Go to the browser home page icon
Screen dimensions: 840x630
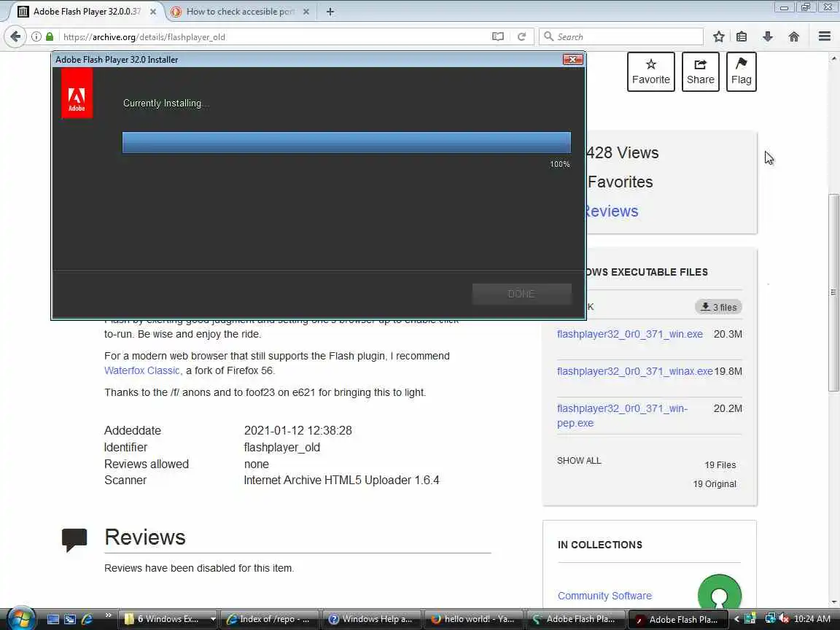pyautogui.click(x=794, y=36)
